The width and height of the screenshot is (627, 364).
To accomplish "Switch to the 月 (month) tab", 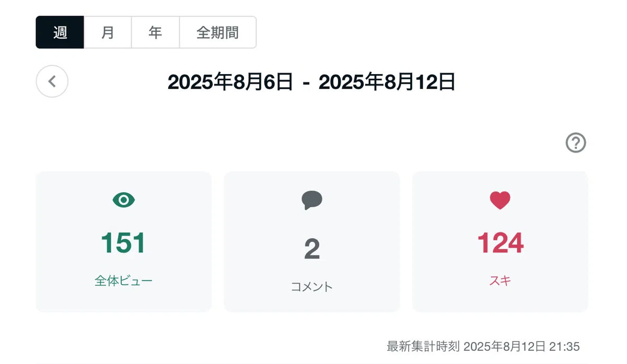I will pyautogui.click(x=108, y=32).
